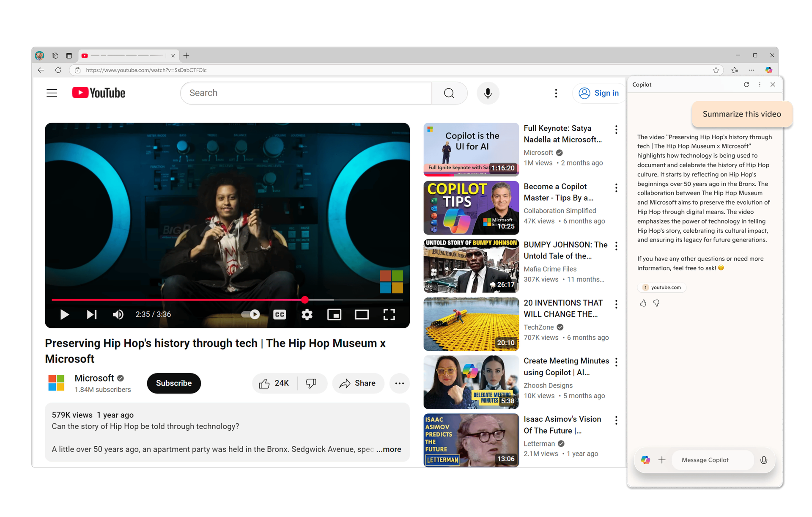
Task: Go to the YouTube home logo
Action: [x=99, y=93]
